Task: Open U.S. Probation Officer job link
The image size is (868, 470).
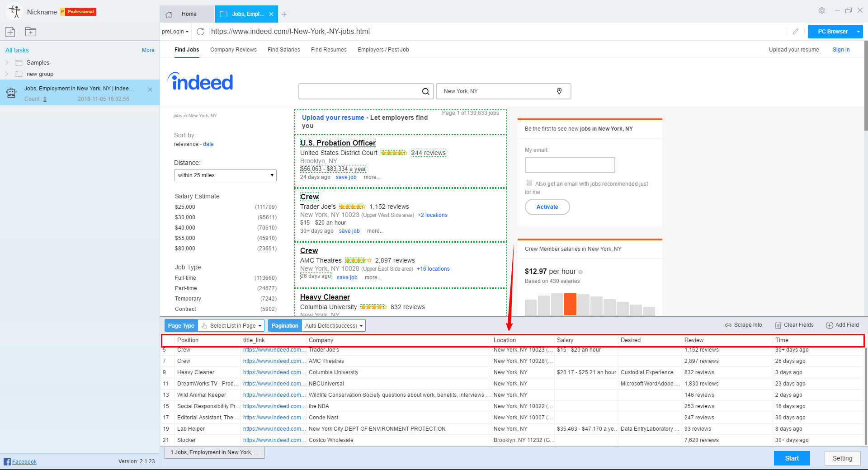Action: click(338, 143)
